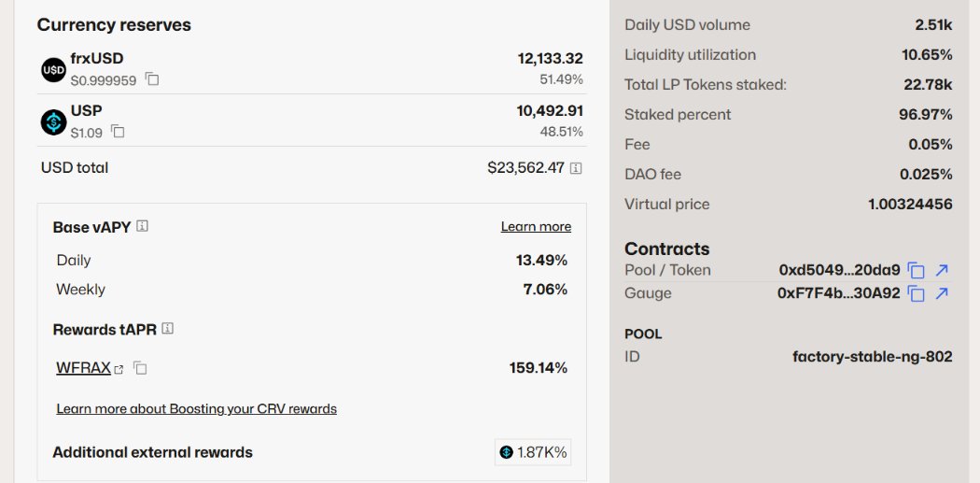The image size is (980, 483).
Task: Open the Learn more link
Action: click(x=536, y=226)
